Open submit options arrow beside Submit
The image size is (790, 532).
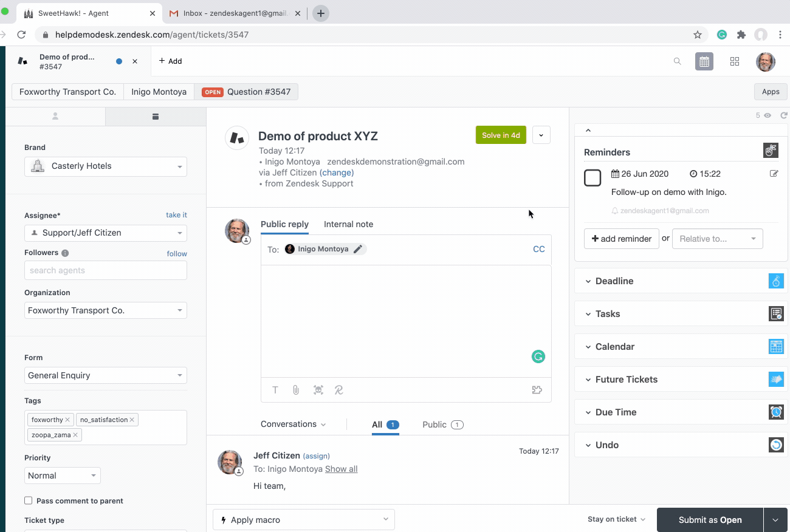(775, 520)
